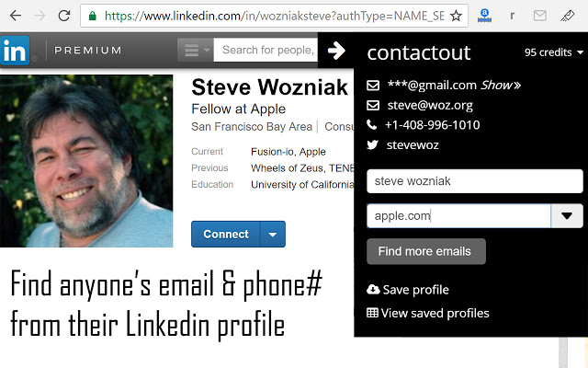Collapse the ContactOut panel with the arrow

point(336,52)
